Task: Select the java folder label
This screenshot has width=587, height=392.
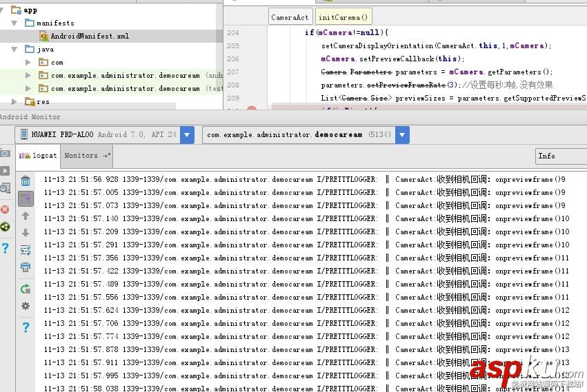Action: [x=46, y=50]
